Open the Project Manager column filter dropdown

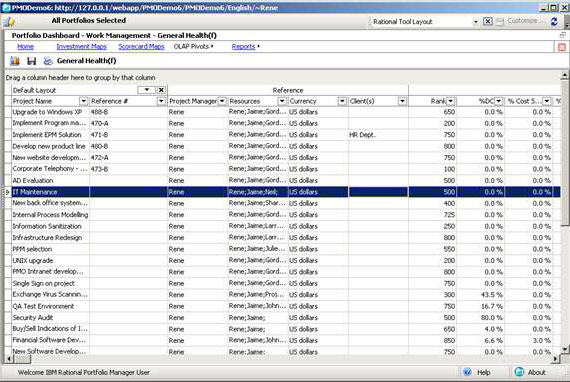(x=222, y=101)
